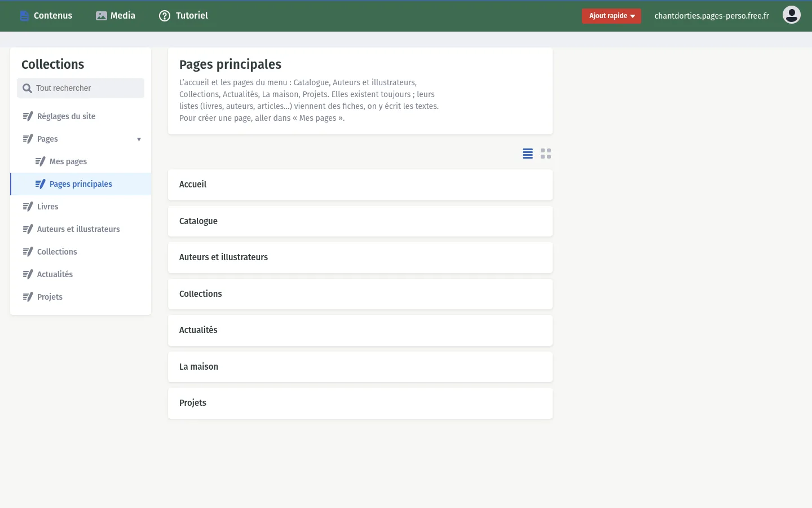Image resolution: width=812 pixels, height=508 pixels.
Task: Click the Réglages du site collection icon
Action: click(28, 116)
